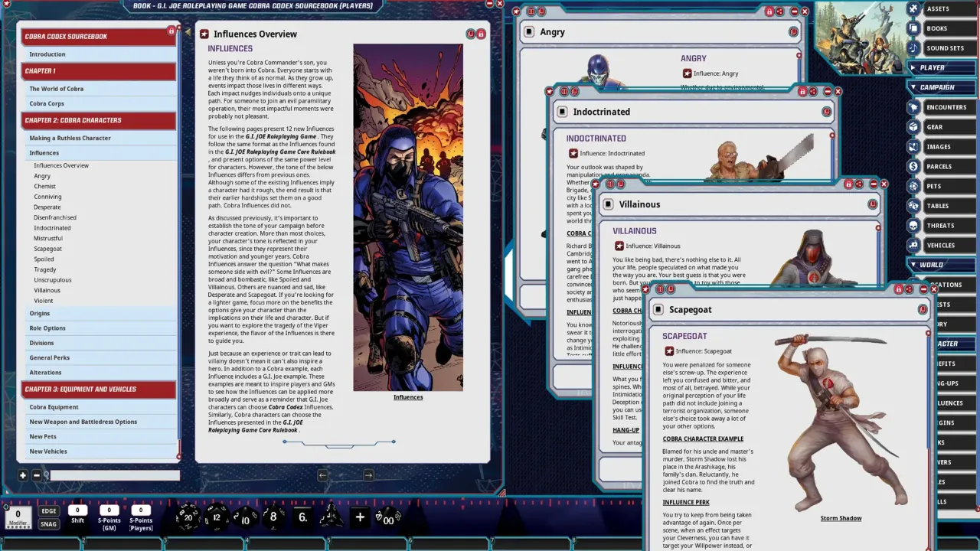Open the Influences image caption link

408,397
